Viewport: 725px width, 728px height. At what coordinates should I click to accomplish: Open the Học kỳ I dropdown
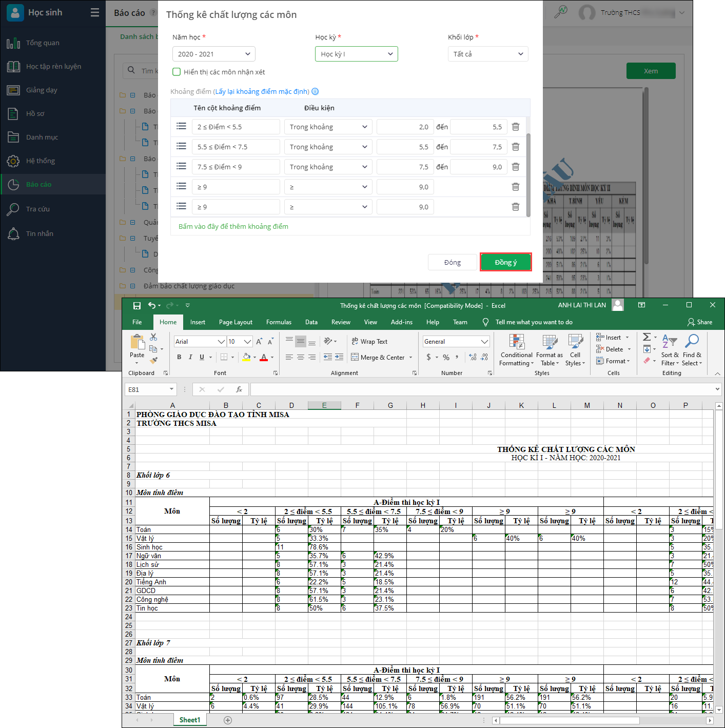tap(356, 54)
